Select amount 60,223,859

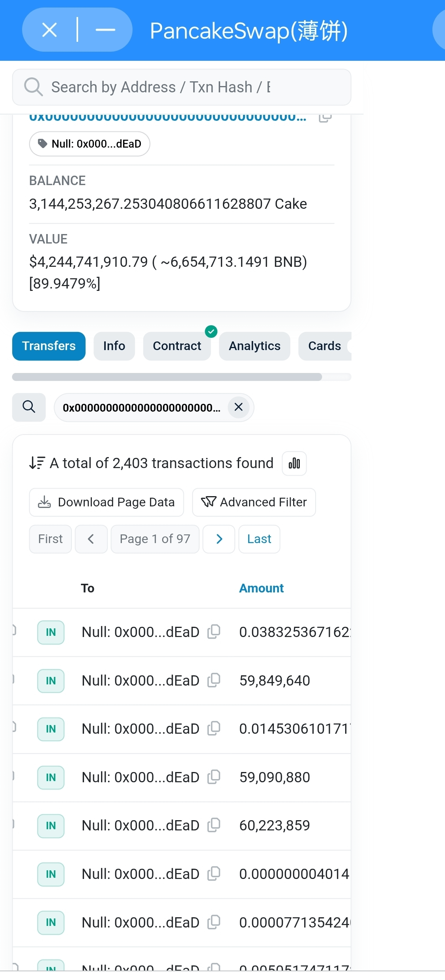(x=275, y=826)
